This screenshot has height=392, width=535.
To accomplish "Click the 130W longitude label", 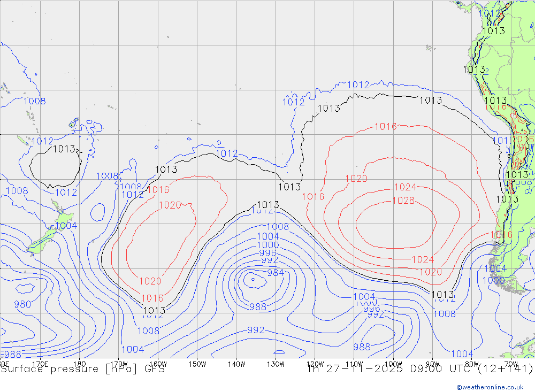I will point(276,364).
